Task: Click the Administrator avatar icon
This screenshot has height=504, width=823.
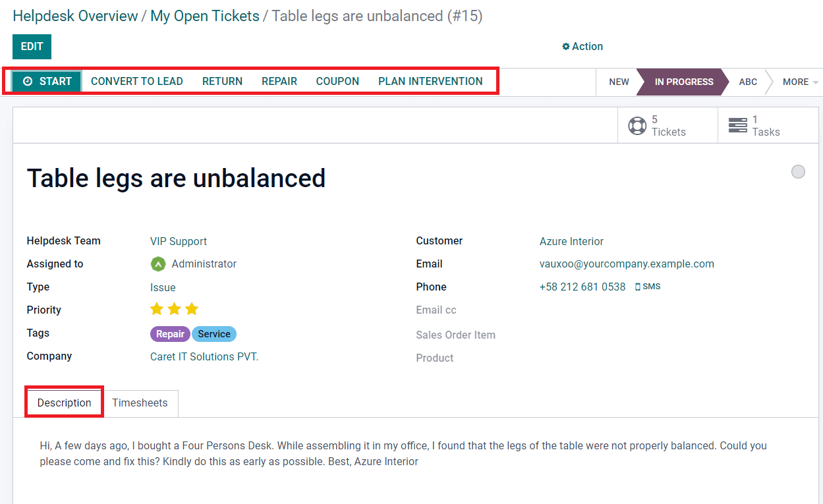Action: coord(158,264)
